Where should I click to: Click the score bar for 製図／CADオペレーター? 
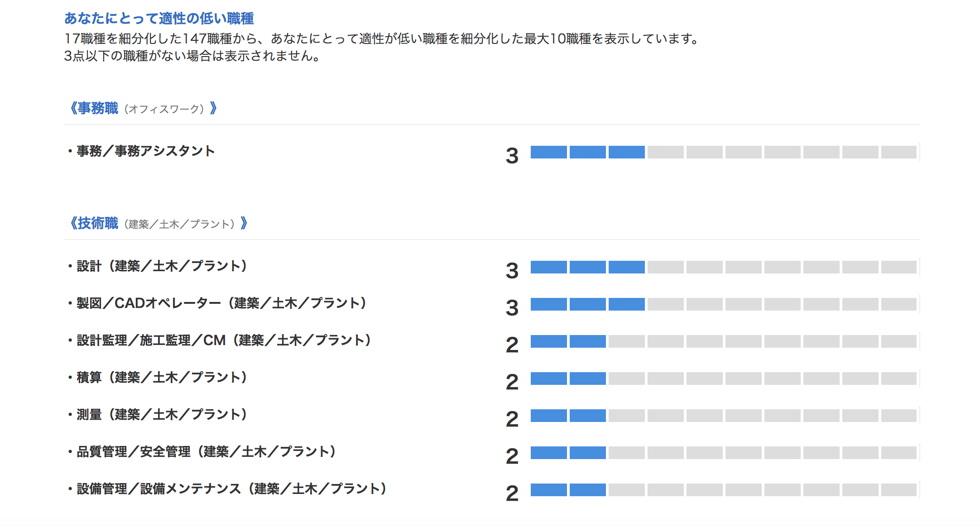724,304
